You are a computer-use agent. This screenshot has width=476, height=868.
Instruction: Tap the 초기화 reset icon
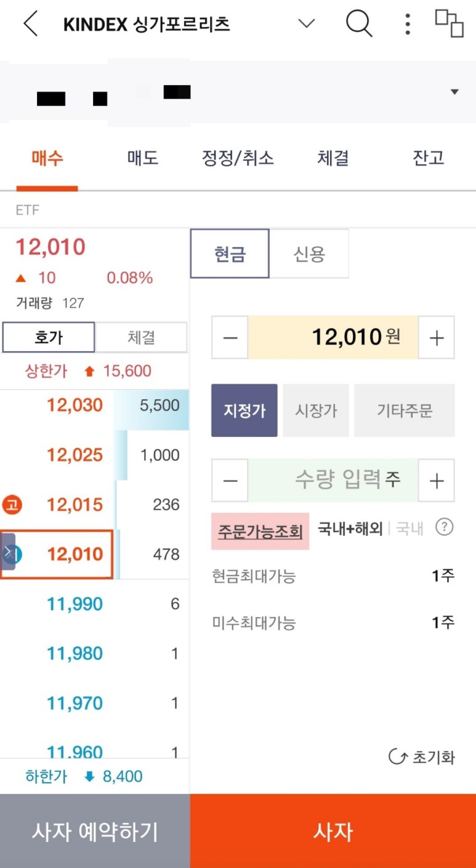[x=421, y=756]
